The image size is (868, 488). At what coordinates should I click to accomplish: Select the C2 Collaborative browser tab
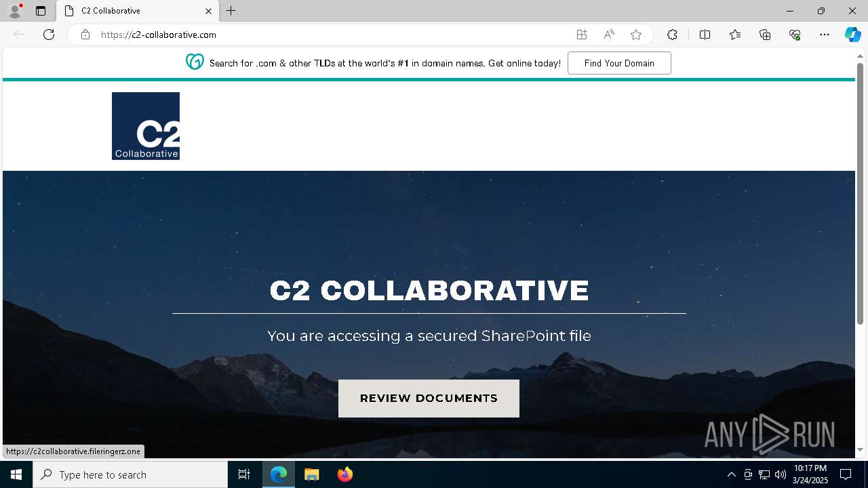point(138,11)
